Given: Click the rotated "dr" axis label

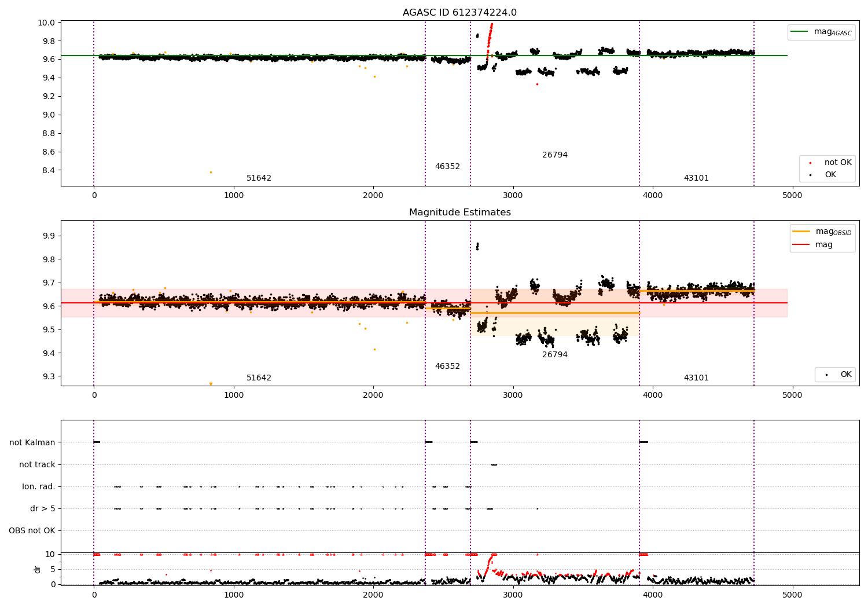Looking at the screenshot, I should point(38,569).
